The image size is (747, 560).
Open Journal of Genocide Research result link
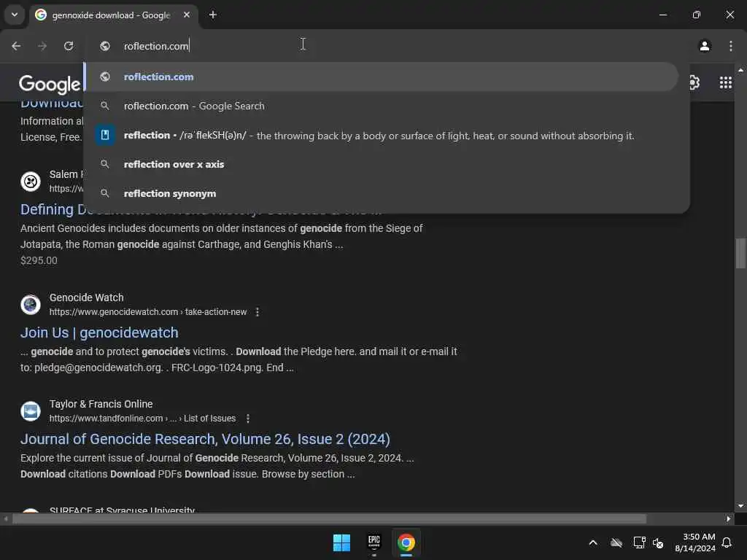coord(205,439)
